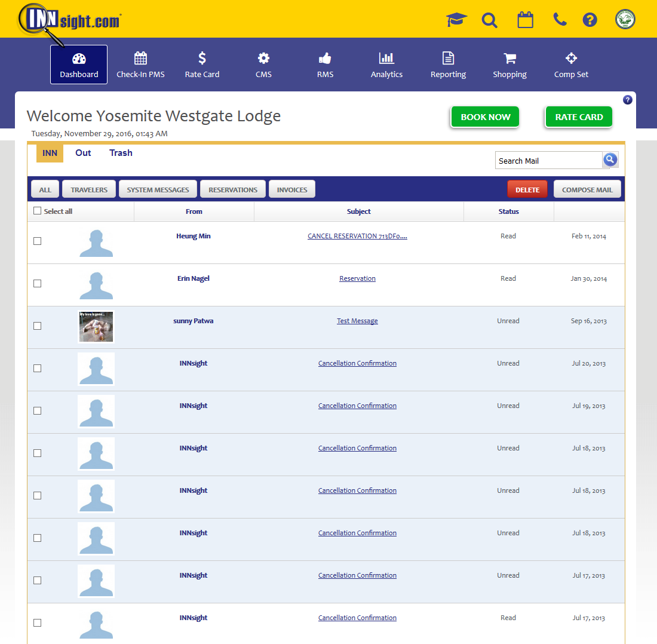Viewport: 657px width, 644px height.
Task: Tick checkbox for Erin Nagel message
Action: 37,283
